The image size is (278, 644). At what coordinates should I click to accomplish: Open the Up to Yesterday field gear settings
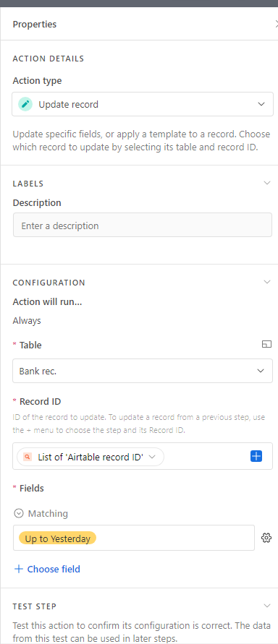pyautogui.click(x=266, y=538)
